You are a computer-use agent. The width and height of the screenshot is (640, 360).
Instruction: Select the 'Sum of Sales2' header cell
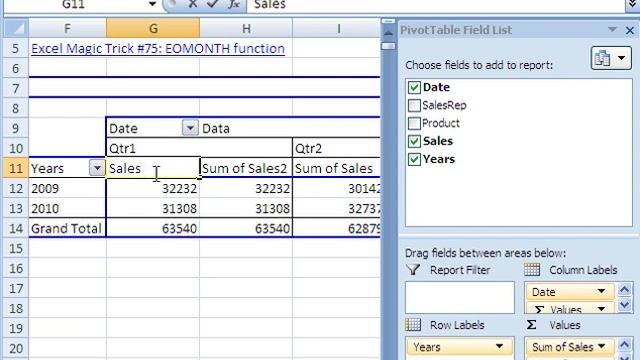246,168
